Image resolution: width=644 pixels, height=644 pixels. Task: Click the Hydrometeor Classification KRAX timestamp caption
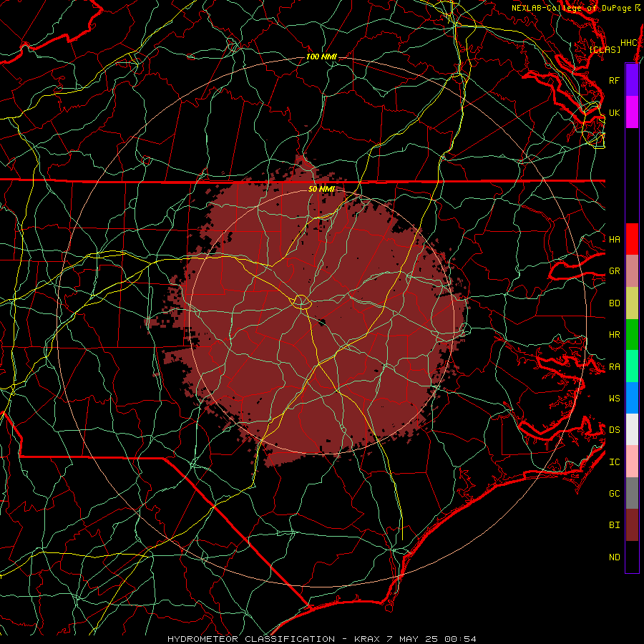(x=321, y=639)
